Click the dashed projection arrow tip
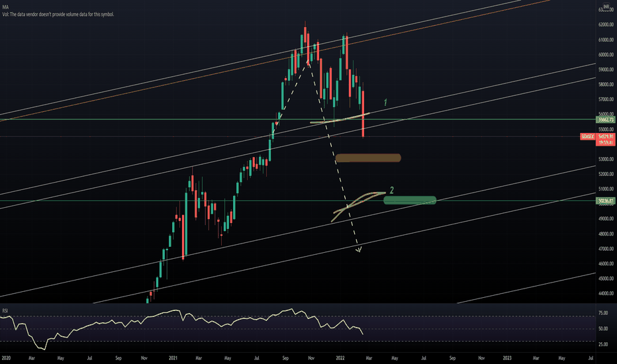Image resolution: width=617 pixels, height=364 pixels. pos(359,250)
